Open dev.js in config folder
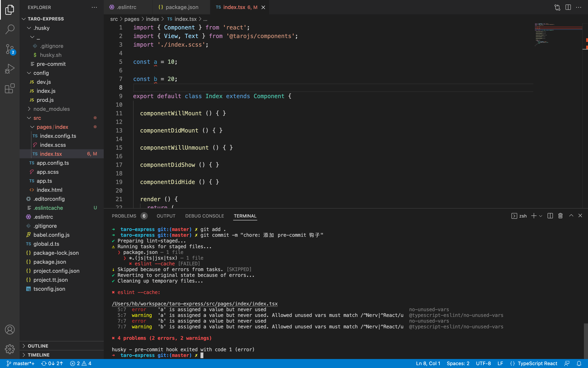This screenshot has width=588, height=368. point(62,82)
